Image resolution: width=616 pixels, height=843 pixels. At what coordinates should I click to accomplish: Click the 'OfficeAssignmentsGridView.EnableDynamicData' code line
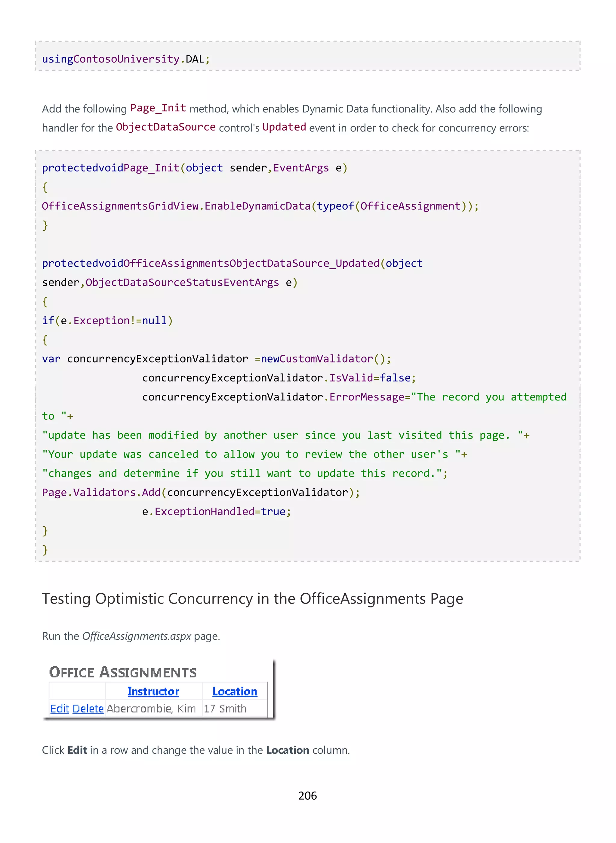(260, 206)
